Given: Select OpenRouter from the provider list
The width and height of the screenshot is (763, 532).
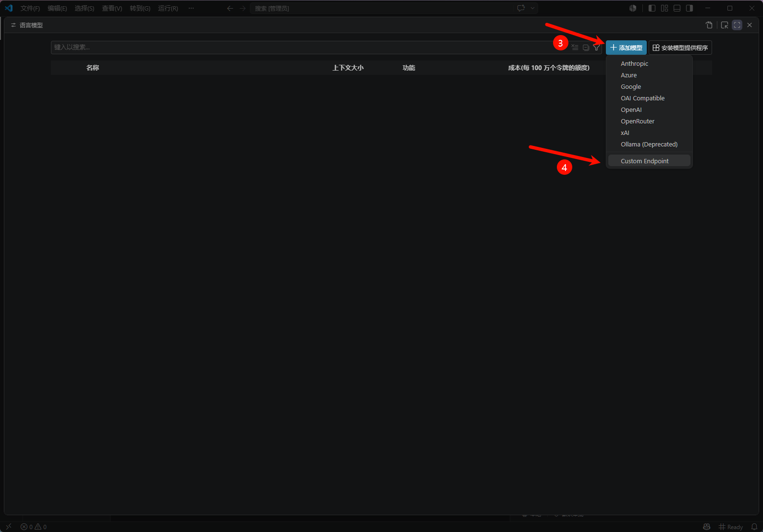Looking at the screenshot, I should 649,121.
